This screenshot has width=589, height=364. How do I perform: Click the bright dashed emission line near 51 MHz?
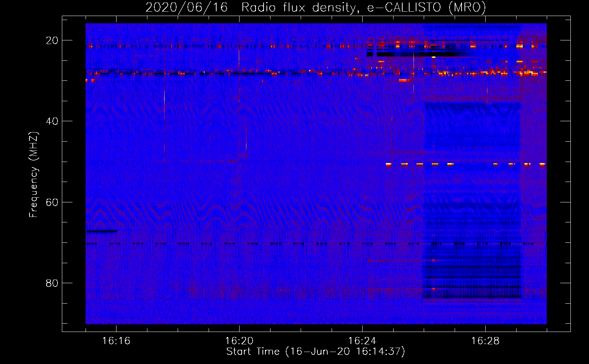[466, 164]
